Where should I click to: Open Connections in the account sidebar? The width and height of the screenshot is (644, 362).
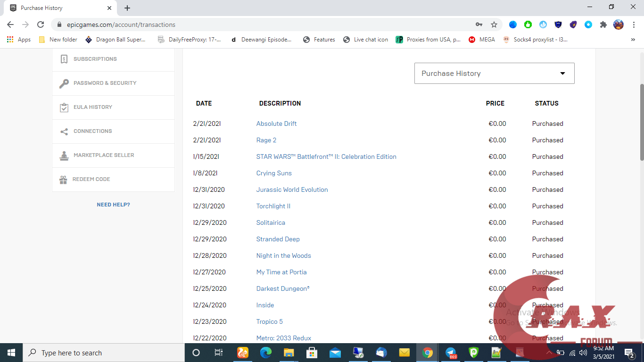113,132
